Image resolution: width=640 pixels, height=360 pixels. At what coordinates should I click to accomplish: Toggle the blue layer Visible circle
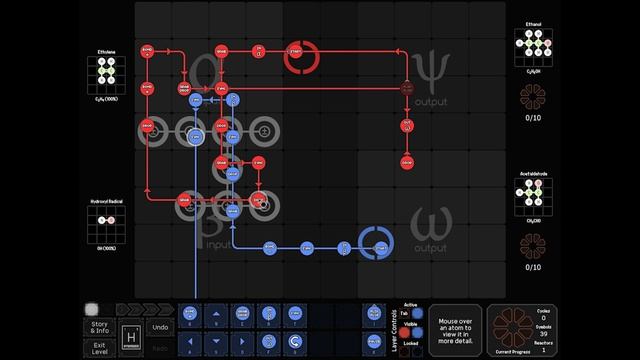(x=417, y=333)
